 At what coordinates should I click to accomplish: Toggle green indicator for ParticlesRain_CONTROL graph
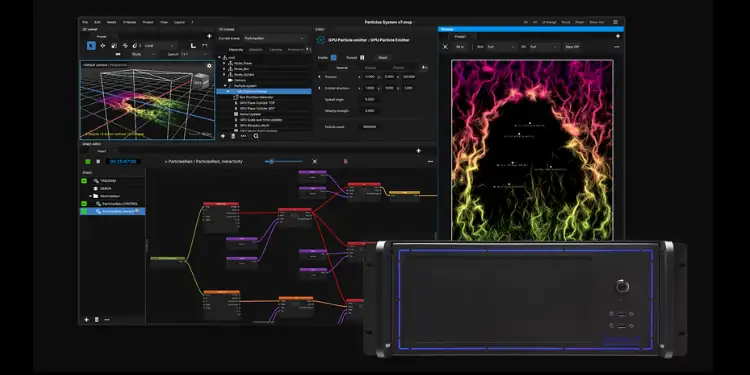coord(84,204)
